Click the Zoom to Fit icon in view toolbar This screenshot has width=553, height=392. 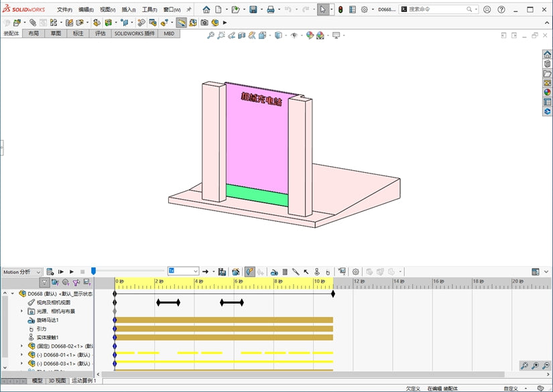(210, 36)
